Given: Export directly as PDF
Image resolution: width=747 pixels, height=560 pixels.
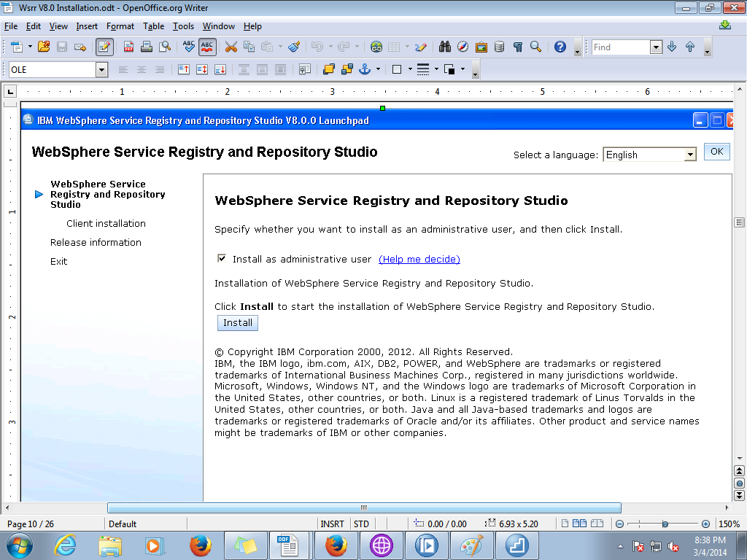Looking at the screenshot, I should pyautogui.click(x=128, y=47).
